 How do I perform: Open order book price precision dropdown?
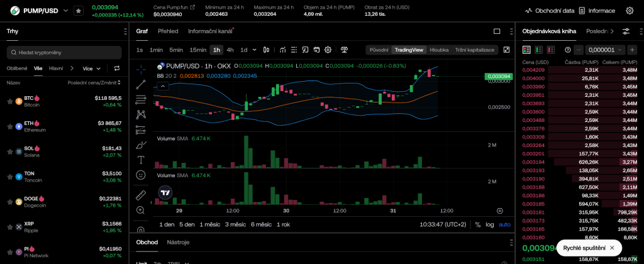606,50
